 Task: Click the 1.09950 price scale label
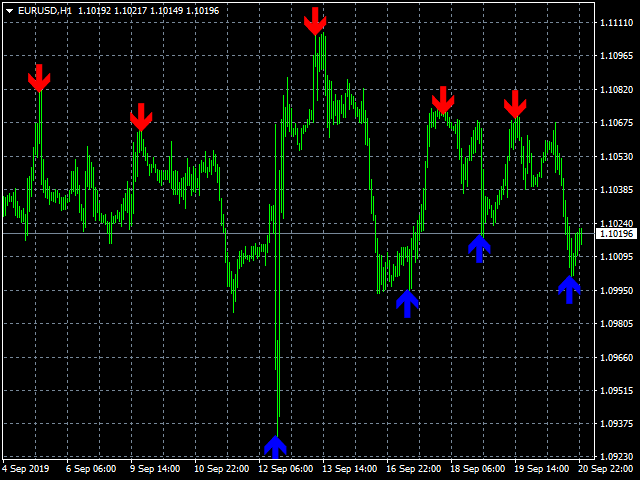[x=616, y=290]
